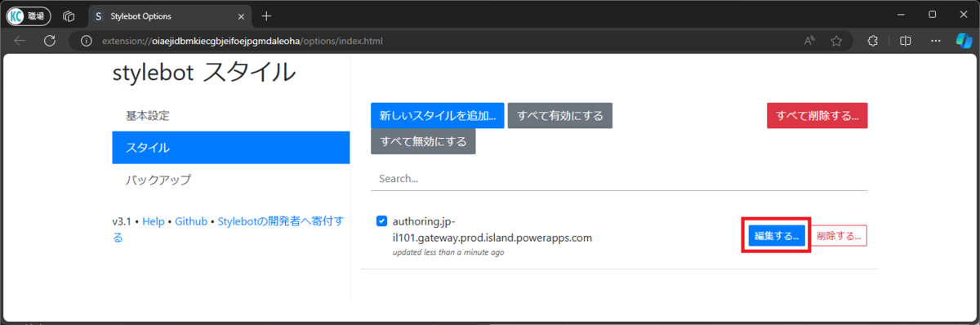Image resolution: width=980 pixels, height=325 pixels.
Task: Click the すべて無効にする button
Action: (423, 141)
